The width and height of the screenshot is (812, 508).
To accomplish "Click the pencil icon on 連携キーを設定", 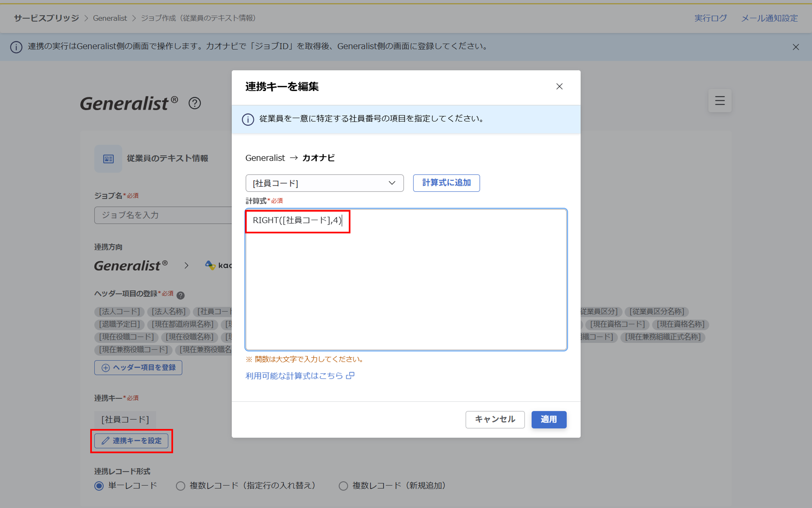I will point(105,441).
